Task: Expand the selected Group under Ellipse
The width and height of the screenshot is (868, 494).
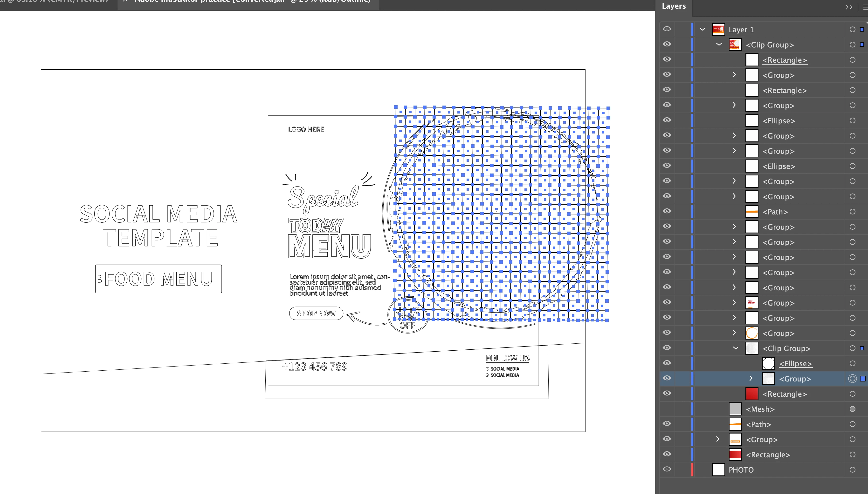Action: (x=751, y=379)
